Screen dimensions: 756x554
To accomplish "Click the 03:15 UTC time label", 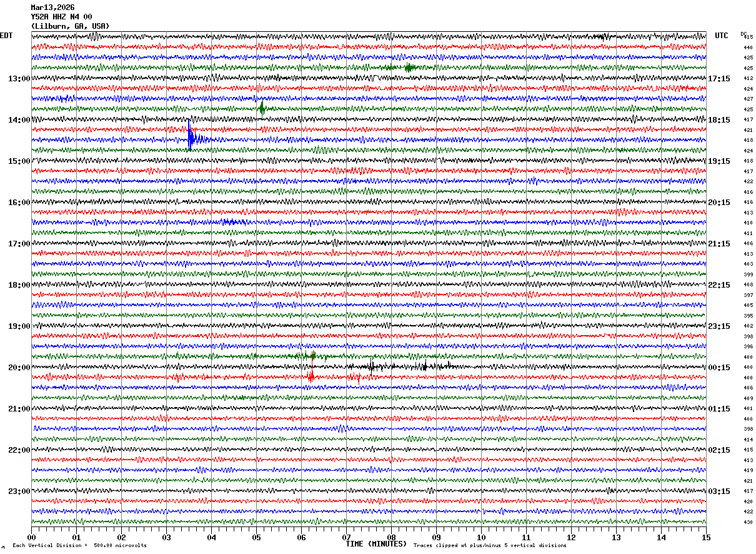I will pyautogui.click(x=719, y=491).
